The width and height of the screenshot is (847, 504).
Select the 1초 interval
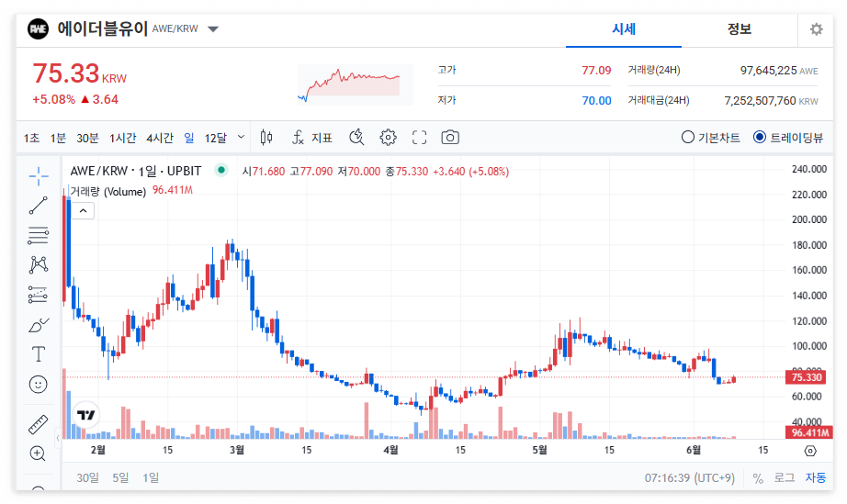pos(31,138)
